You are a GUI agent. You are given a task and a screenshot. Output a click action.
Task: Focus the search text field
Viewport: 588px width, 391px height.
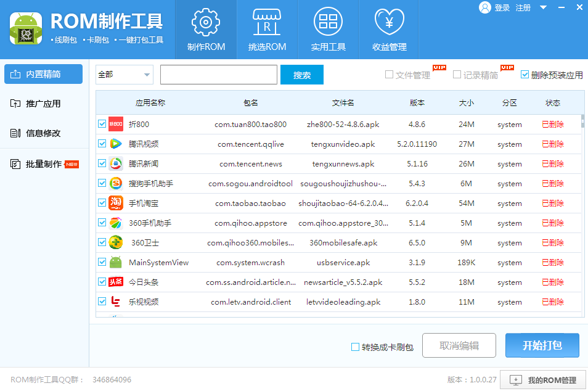point(219,75)
